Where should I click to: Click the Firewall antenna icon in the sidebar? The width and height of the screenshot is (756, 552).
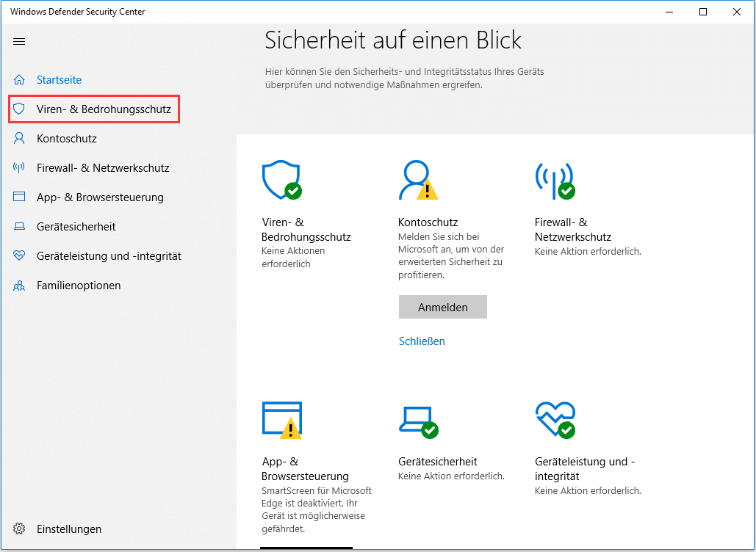coord(19,167)
